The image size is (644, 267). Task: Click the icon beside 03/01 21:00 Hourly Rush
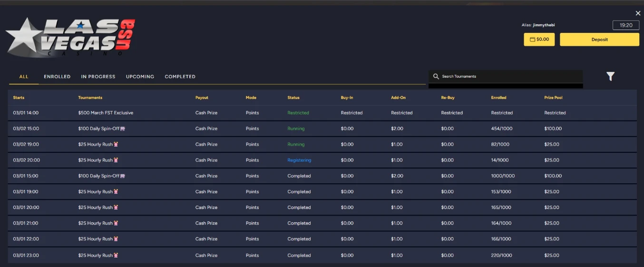(x=116, y=223)
